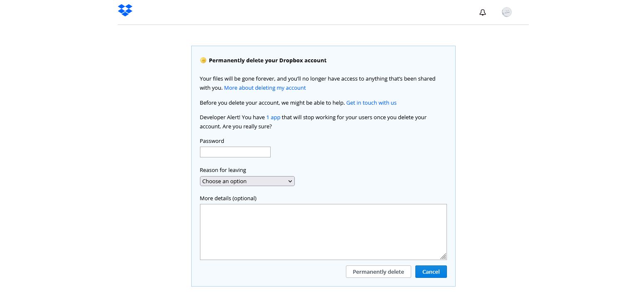Click the pensive emoji beside the heading
Viewport: 644px width, 292px height.
coord(203,60)
